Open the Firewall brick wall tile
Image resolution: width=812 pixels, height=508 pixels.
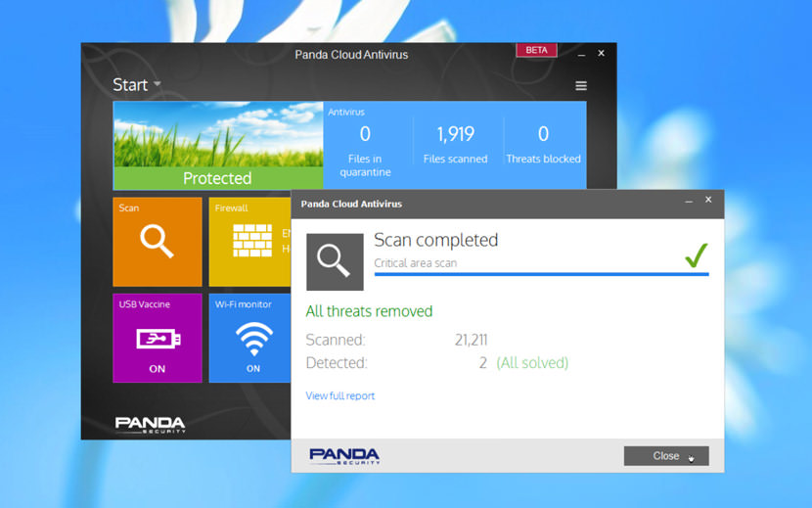tap(252, 241)
